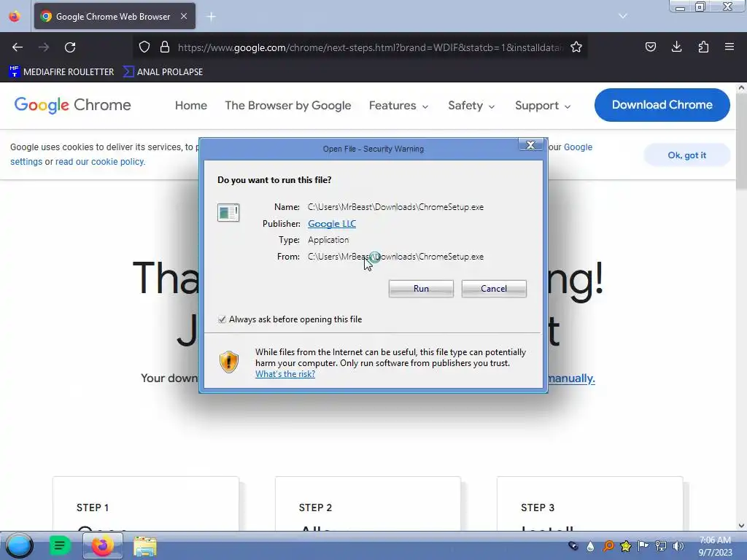The width and height of the screenshot is (747, 560).
Task: Switch to the Google Chrome Web Browser tab
Action: (x=115, y=16)
